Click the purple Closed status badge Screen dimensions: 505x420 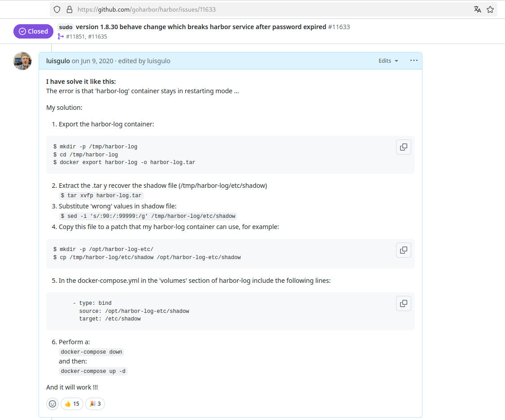(33, 31)
